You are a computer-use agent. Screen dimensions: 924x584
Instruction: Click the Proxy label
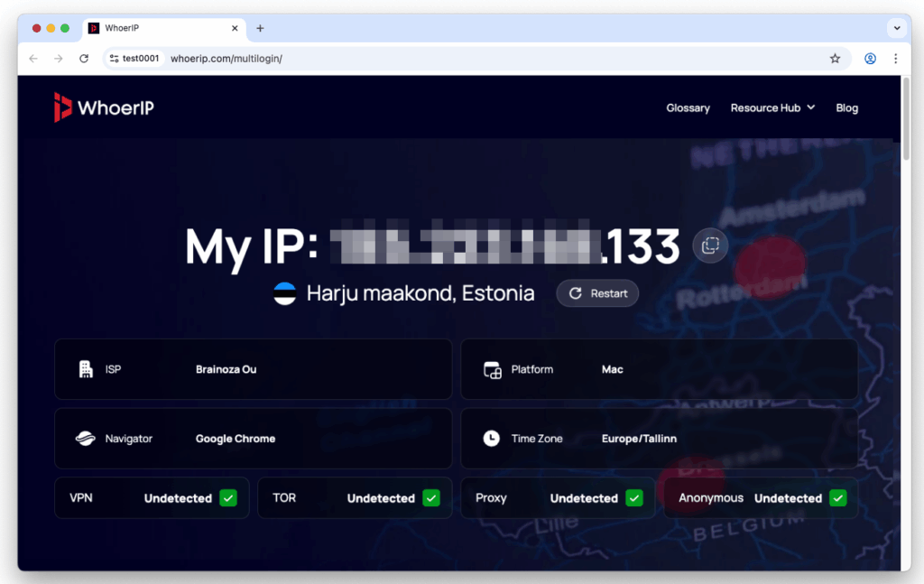click(491, 498)
